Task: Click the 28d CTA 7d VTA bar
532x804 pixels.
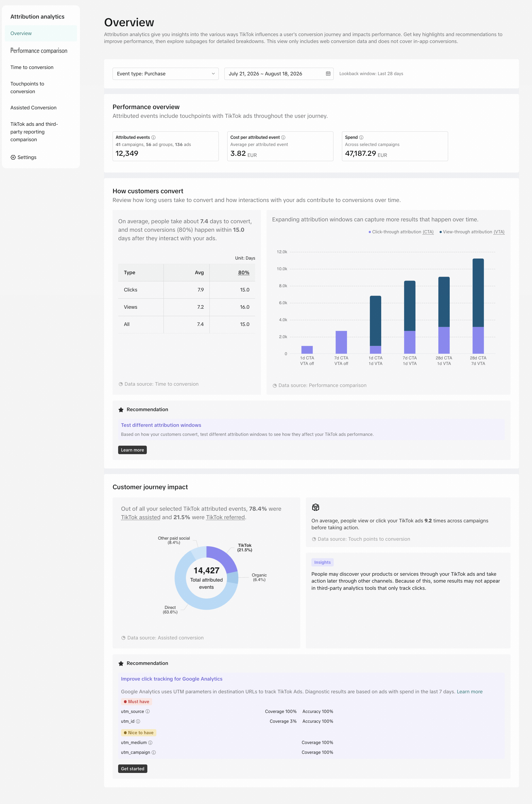Action: (x=478, y=306)
